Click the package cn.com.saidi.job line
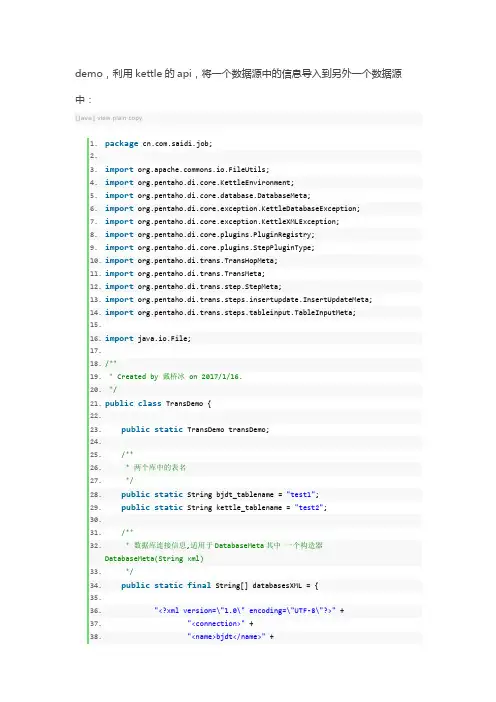496x702 pixels. tap(158, 144)
